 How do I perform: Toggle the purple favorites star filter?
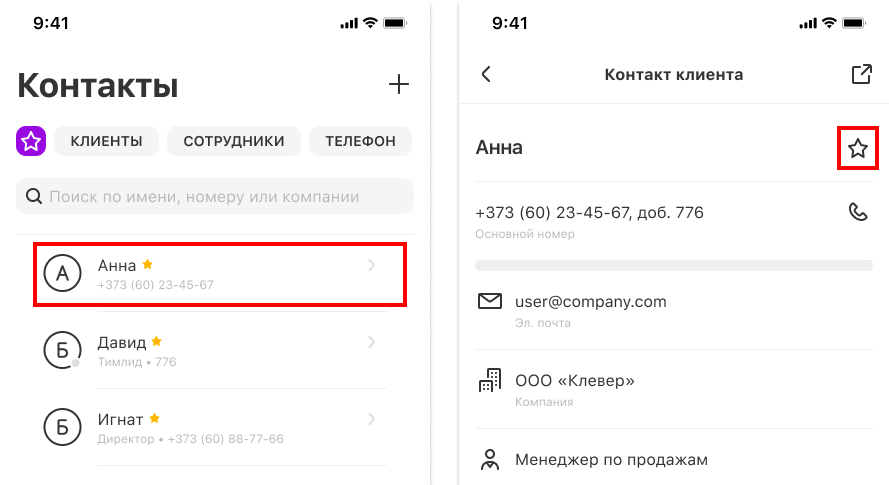(31, 141)
